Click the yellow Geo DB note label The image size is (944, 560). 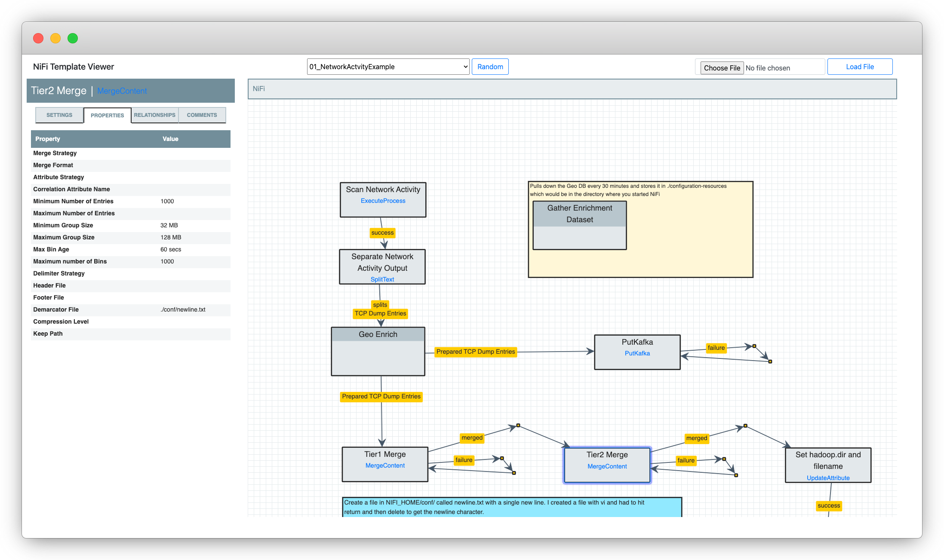640,230
